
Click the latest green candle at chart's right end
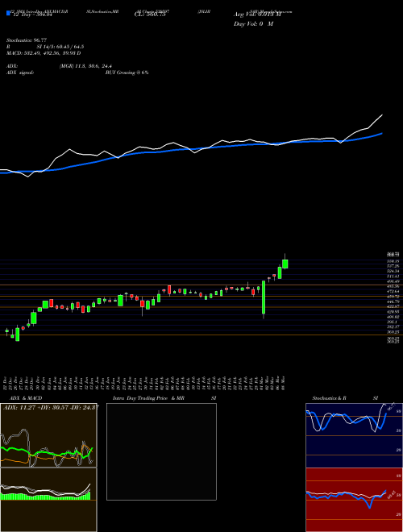(x=285, y=264)
